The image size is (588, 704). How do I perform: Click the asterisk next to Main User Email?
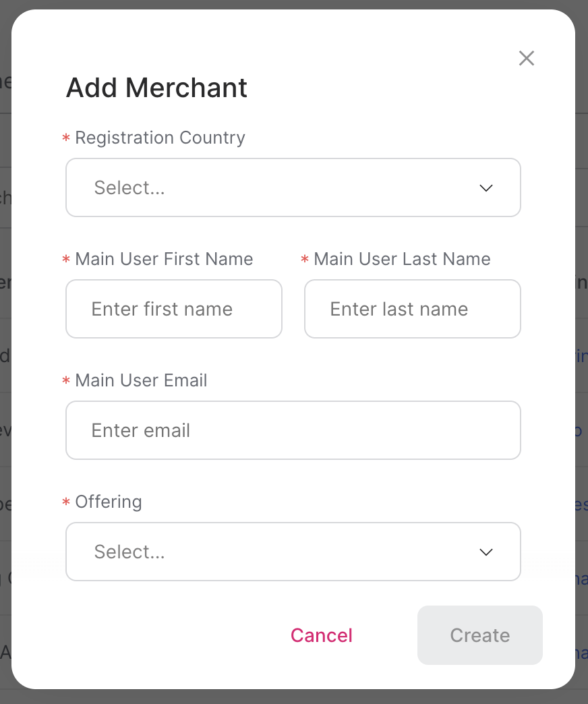coord(65,381)
